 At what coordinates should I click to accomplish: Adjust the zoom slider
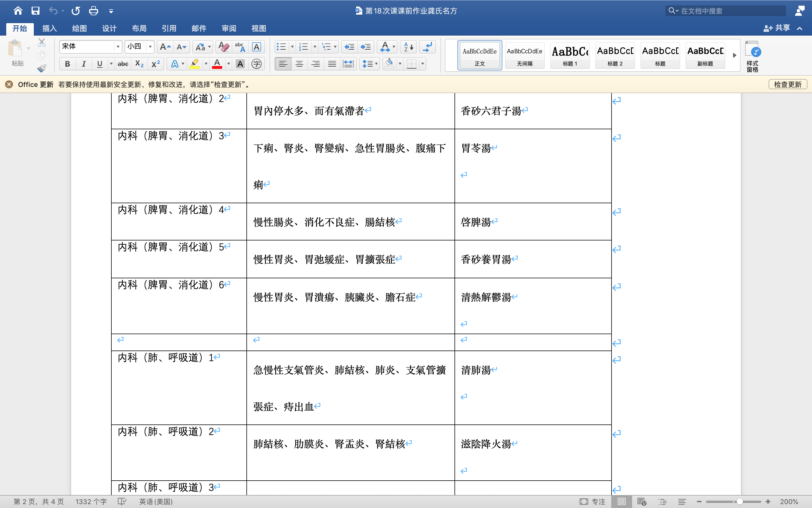[740, 502]
